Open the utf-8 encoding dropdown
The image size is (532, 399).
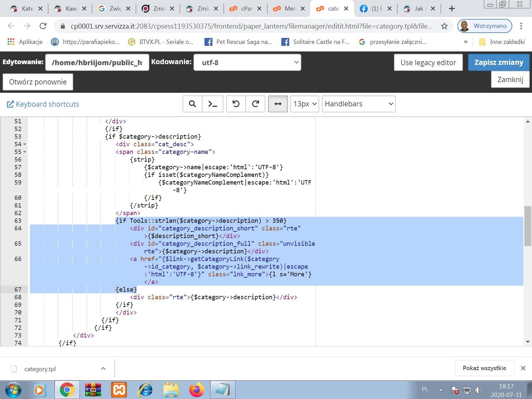click(247, 63)
